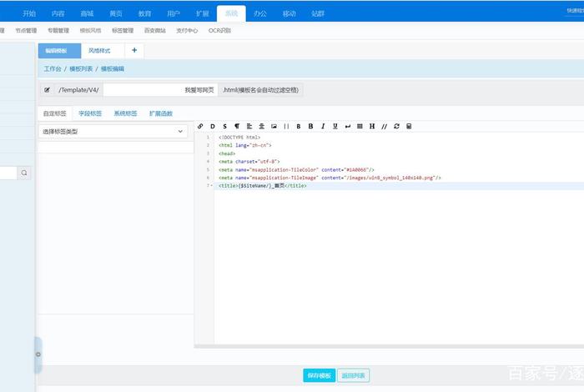Click the <!DOCTYPE html> code line
This screenshot has width=584, height=392.
tap(239, 138)
